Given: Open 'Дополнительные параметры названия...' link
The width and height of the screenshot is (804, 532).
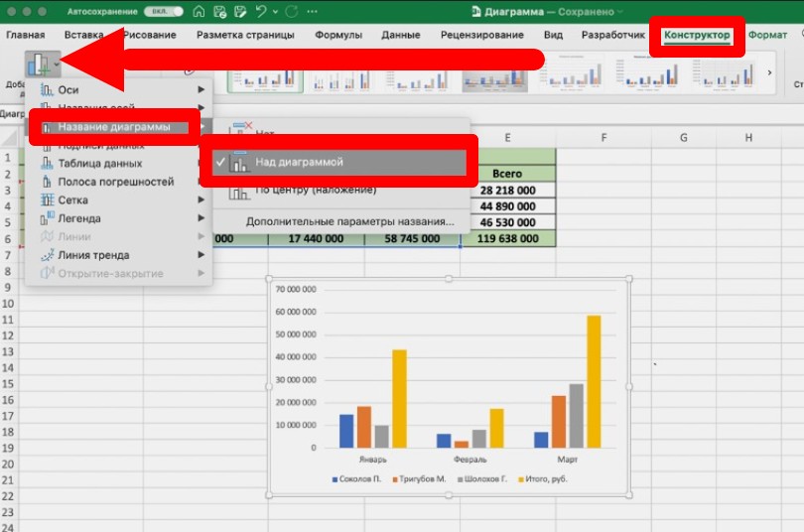Looking at the screenshot, I should (x=349, y=221).
